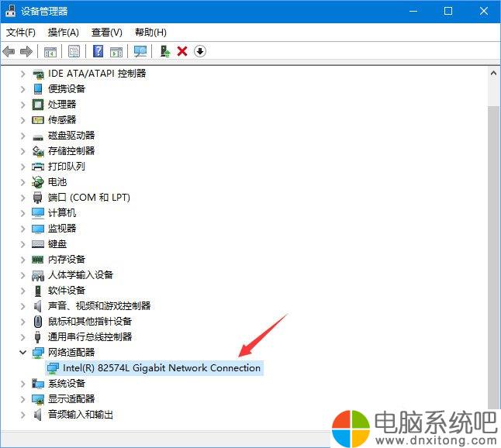
Task: Select the 监视器 category label
Action: click(x=62, y=229)
